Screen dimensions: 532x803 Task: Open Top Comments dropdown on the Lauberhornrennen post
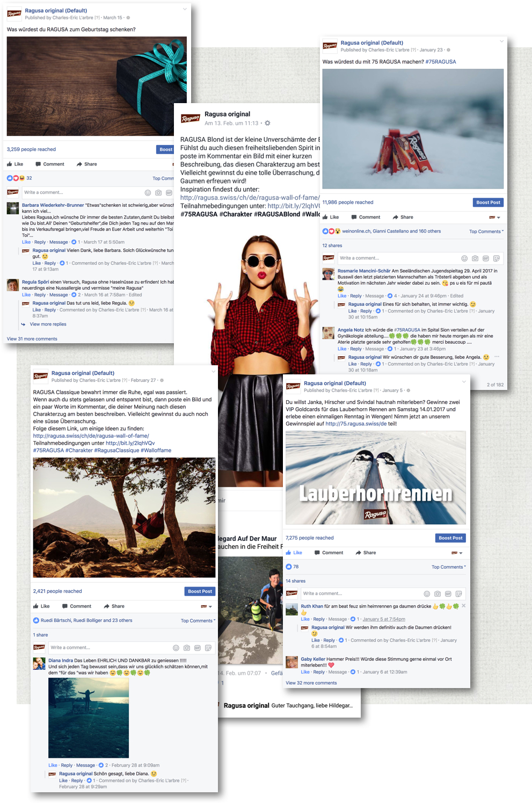(449, 567)
